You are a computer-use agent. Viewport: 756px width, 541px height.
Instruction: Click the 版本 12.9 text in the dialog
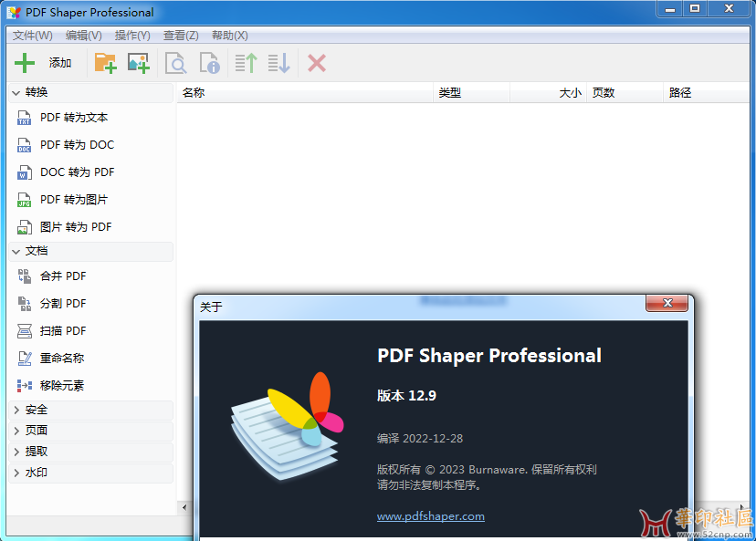(406, 396)
